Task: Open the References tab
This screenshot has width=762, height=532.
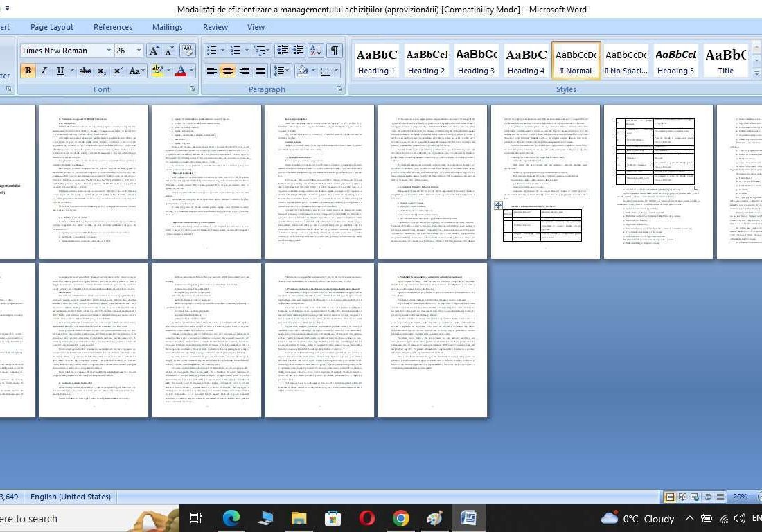Action: point(112,27)
